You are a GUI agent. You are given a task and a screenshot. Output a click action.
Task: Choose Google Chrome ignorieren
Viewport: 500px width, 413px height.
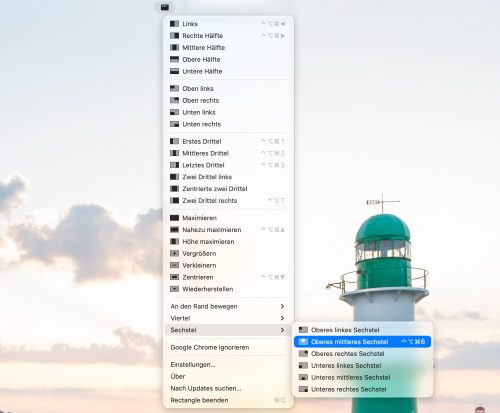point(228,347)
